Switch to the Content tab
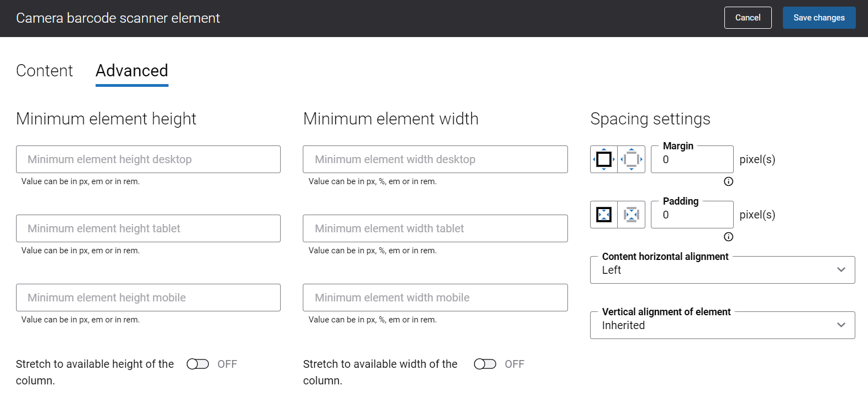 click(x=44, y=71)
